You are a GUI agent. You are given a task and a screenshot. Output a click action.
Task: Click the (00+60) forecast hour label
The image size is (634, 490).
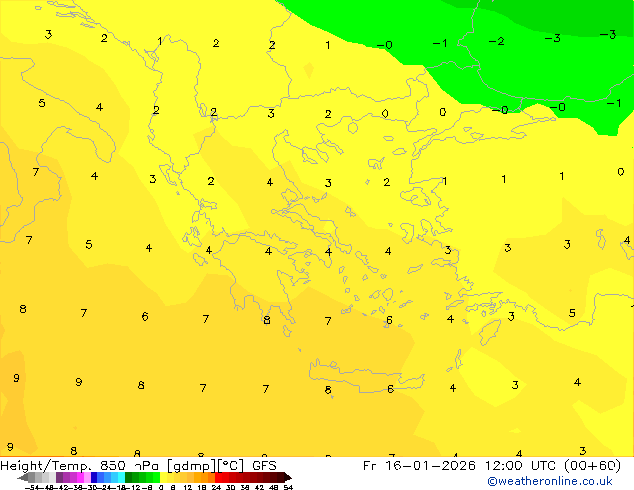point(592,466)
